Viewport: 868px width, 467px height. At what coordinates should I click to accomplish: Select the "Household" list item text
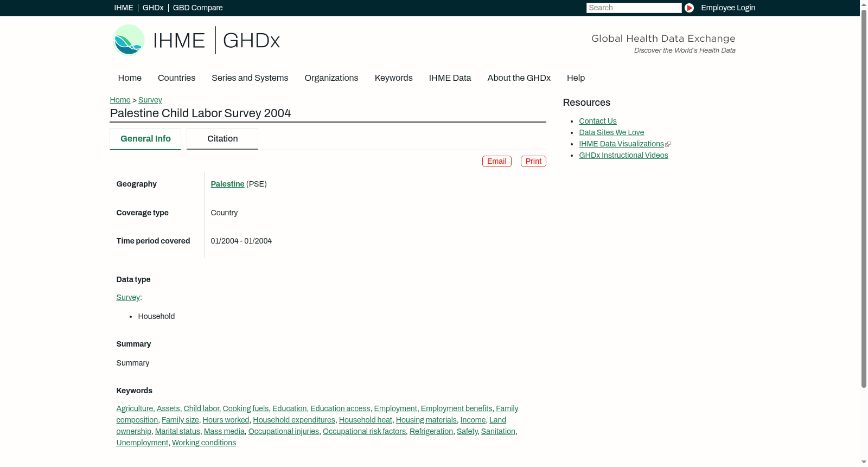156,316
